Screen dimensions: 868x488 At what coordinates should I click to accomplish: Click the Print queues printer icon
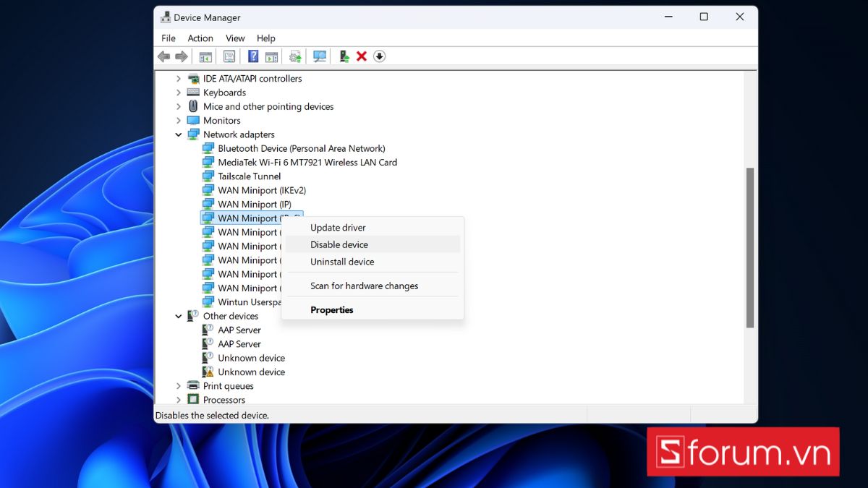(x=193, y=385)
